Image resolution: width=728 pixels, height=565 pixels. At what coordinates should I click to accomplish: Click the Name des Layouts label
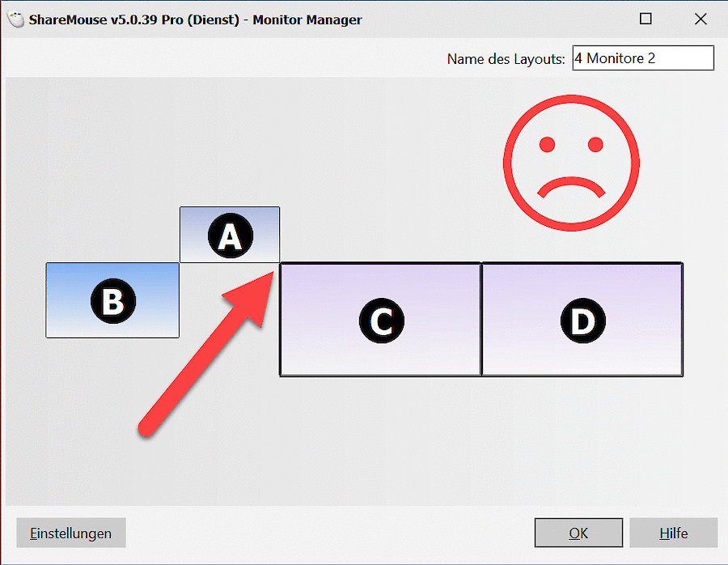point(506,59)
